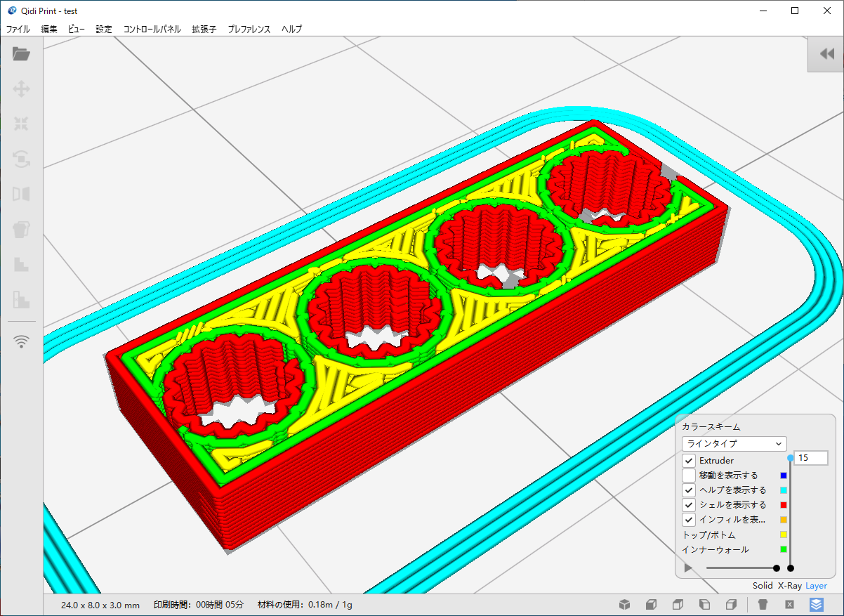The image size is (844, 616).
Task: Click the Layer view stacked-layers icon
Action: pos(816,605)
